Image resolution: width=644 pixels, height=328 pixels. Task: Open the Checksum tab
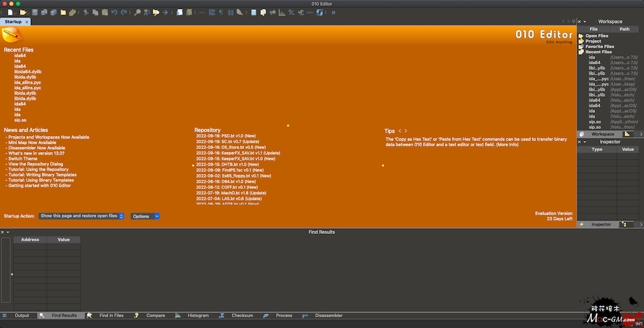(x=241, y=316)
